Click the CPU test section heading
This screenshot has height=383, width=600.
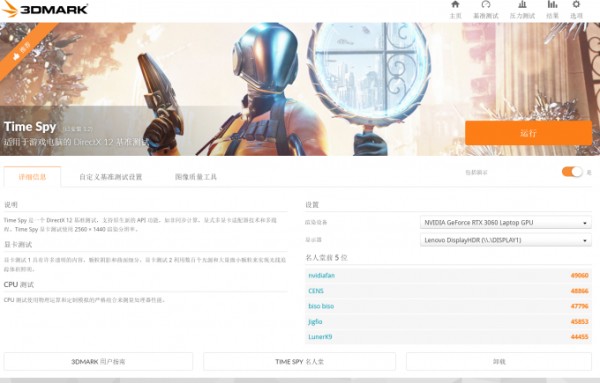coord(19,285)
